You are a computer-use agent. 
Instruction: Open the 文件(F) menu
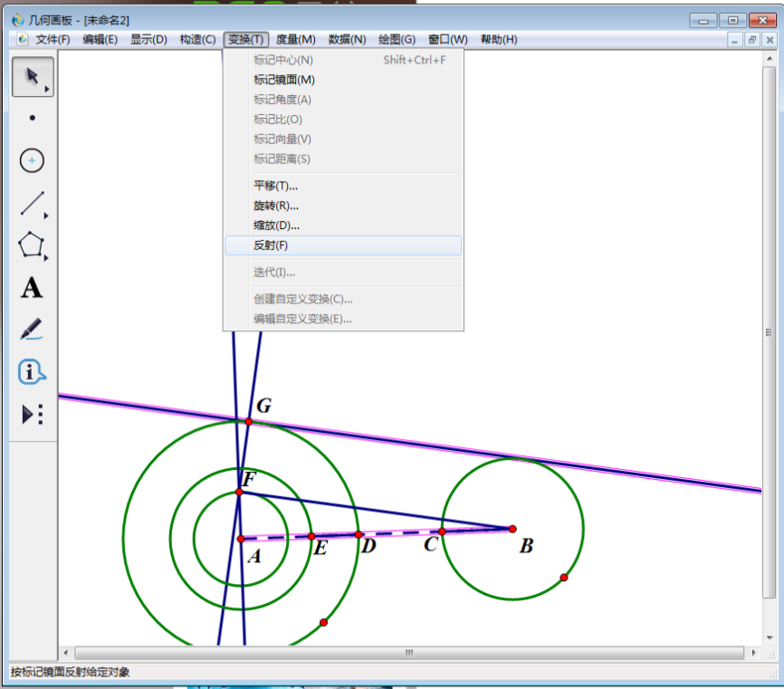(52, 40)
